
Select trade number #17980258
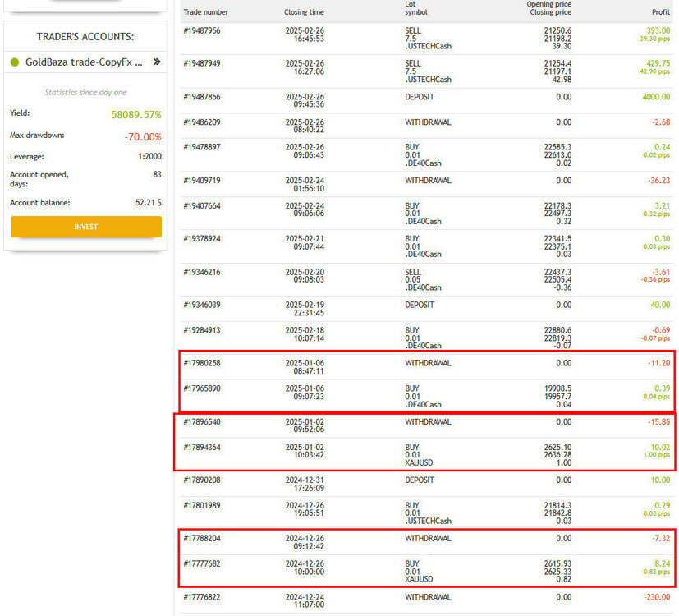click(202, 363)
